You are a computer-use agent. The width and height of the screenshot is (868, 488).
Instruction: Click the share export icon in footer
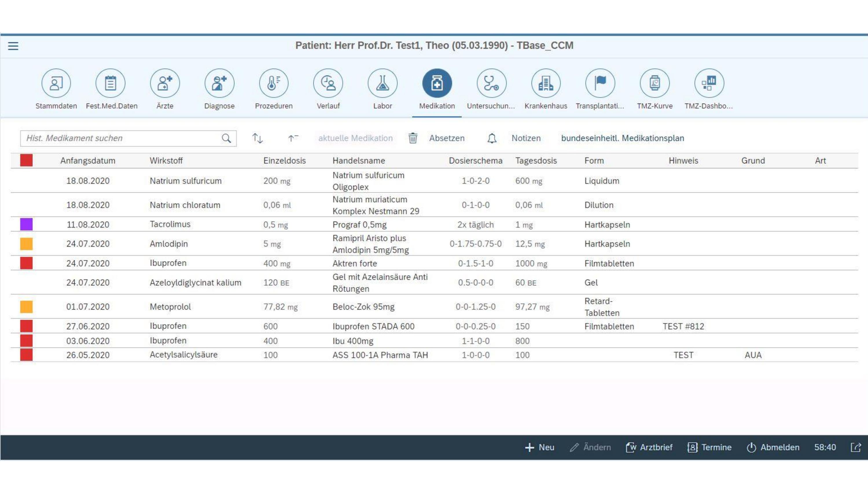[x=856, y=447]
